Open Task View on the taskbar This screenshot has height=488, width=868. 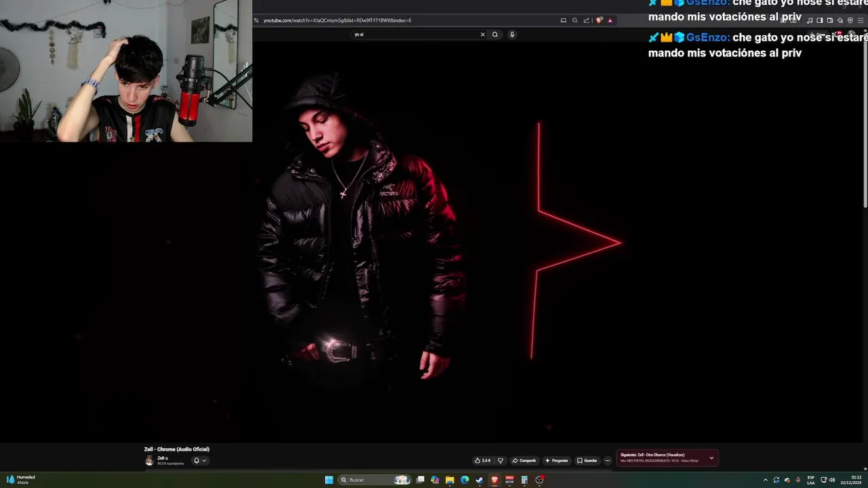pyautogui.click(x=420, y=480)
